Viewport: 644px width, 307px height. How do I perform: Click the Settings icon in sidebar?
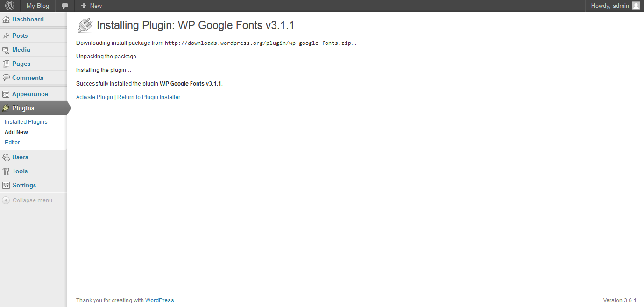point(6,186)
